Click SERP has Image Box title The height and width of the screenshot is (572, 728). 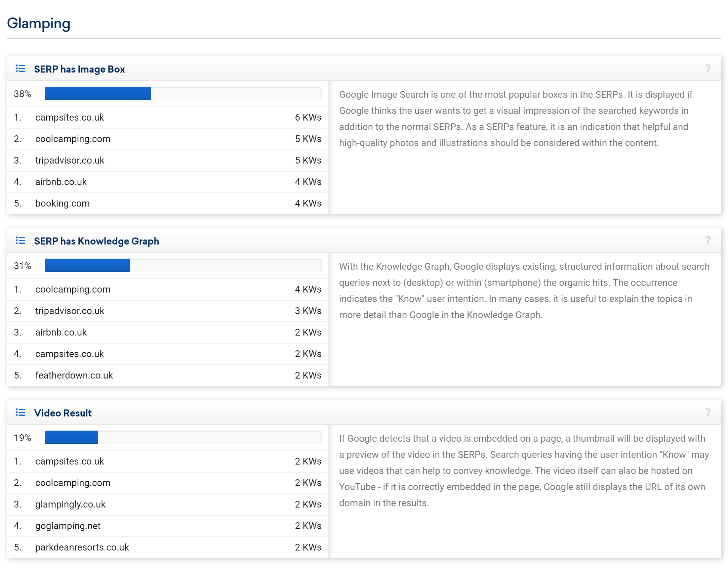[79, 69]
